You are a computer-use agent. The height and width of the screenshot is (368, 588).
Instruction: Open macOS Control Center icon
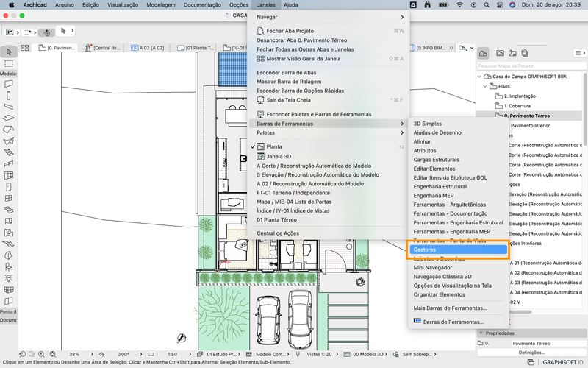coord(500,5)
